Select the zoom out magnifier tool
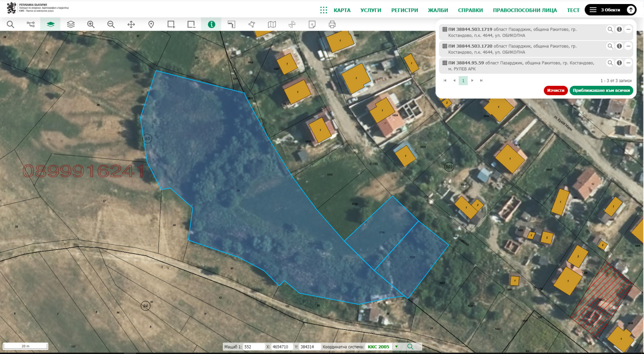This screenshot has height=354, width=644. 111,25
